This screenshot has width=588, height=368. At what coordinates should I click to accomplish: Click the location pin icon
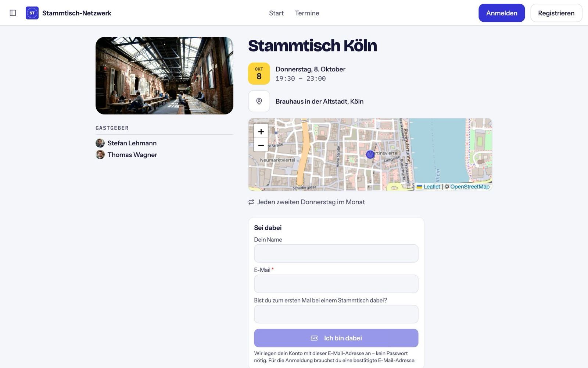point(259,101)
